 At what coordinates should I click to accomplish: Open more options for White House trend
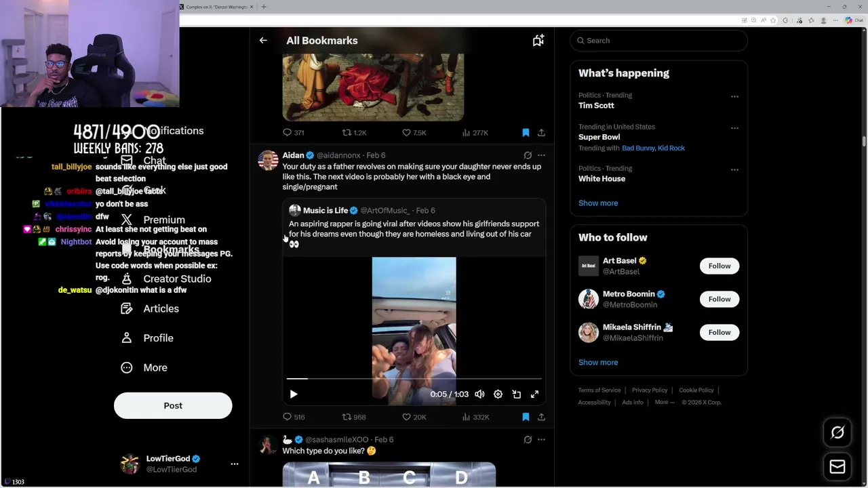coord(734,169)
